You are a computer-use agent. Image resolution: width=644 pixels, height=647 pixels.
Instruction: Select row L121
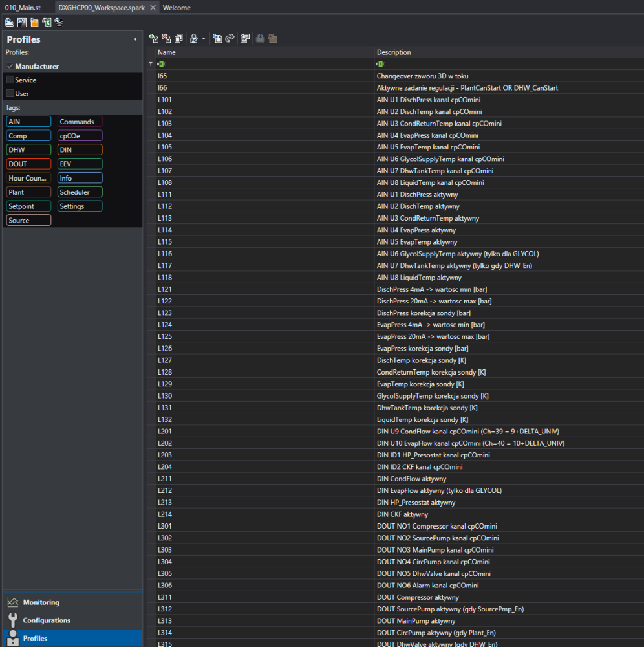(396, 289)
